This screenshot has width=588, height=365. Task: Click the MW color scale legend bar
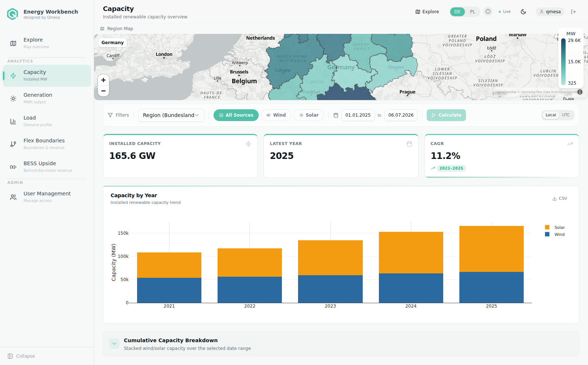click(x=563, y=61)
